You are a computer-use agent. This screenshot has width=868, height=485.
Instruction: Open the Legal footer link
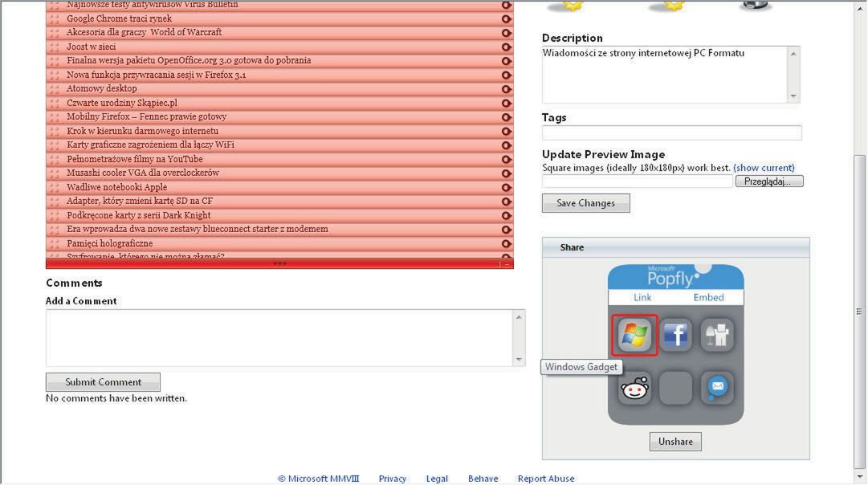pyautogui.click(x=437, y=479)
